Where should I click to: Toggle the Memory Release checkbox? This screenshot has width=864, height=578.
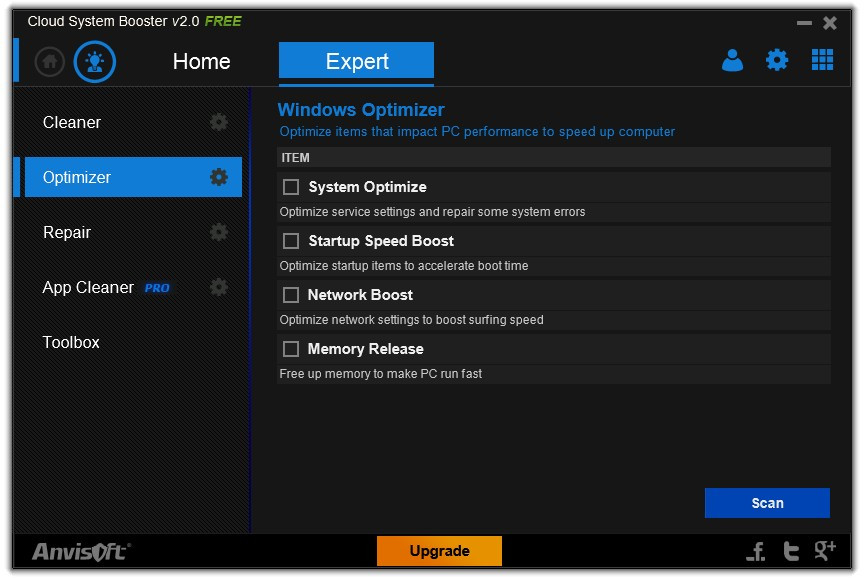click(291, 349)
